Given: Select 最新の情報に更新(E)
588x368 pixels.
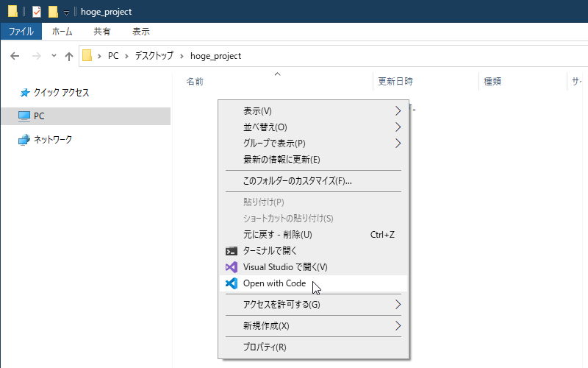Looking at the screenshot, I should pyautogui.click(x=314, y=159).
